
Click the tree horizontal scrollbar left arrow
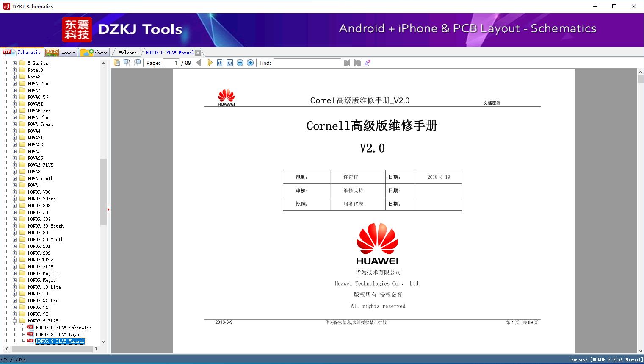click(6, 349)
